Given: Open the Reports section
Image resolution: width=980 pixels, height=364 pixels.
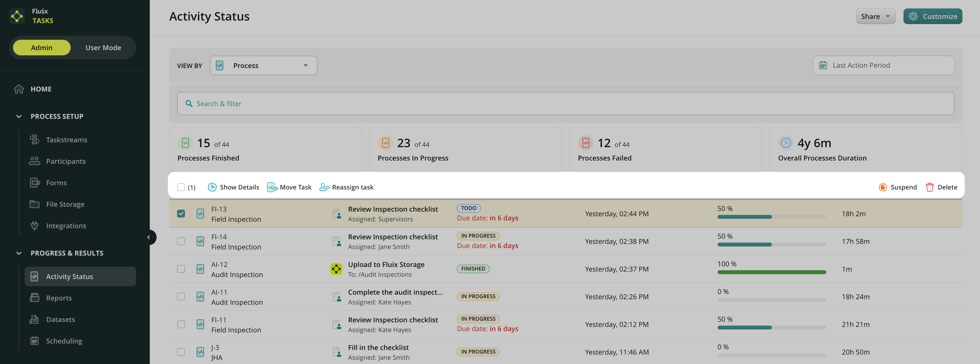Looking at the screenshot, I should [x=59, y=298].
